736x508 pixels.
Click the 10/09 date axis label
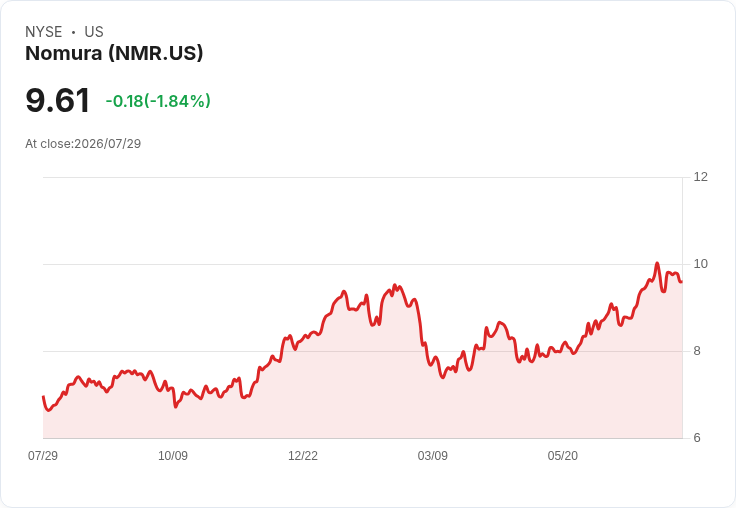173,455
